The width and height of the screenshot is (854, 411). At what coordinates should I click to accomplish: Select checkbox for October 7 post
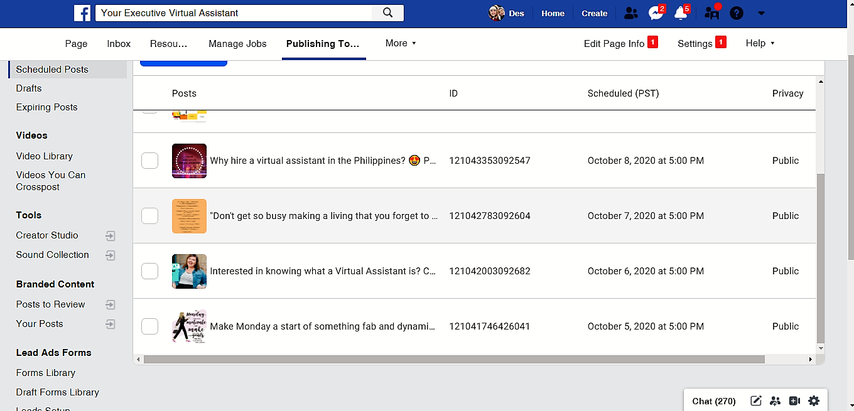click(x=149, y=216)
